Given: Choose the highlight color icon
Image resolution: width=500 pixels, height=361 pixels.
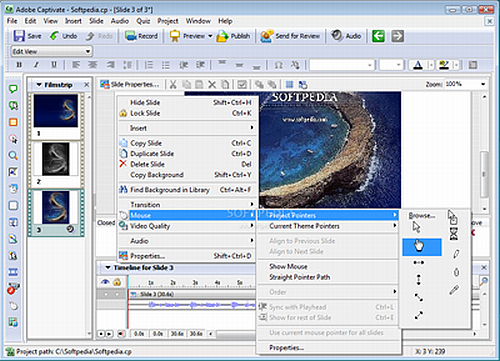Looking at the screenshot, I should click(x=444, y=65).
